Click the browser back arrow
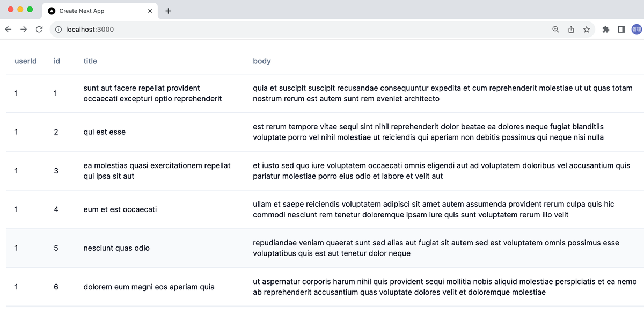The width and height of the screenshot is (644, 313). pyautogui.click(x=8, y=30)
